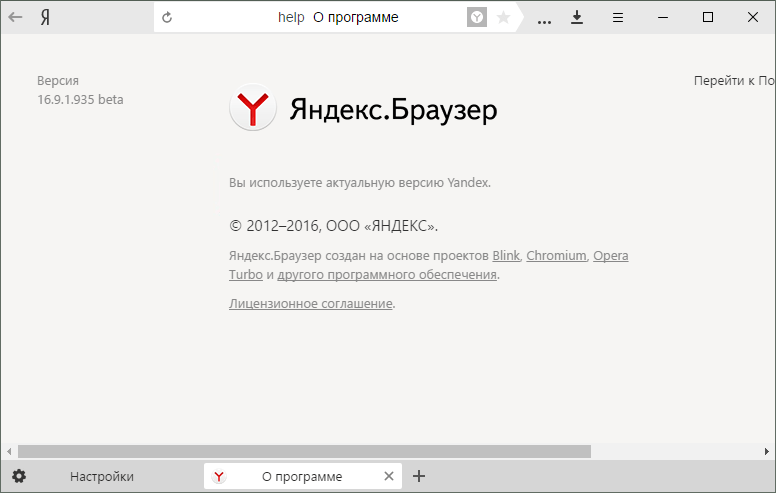The height and width of the screenshot is (493, 776).
Task: Open the three-dots extensions menu
Action: pos(544,22)
